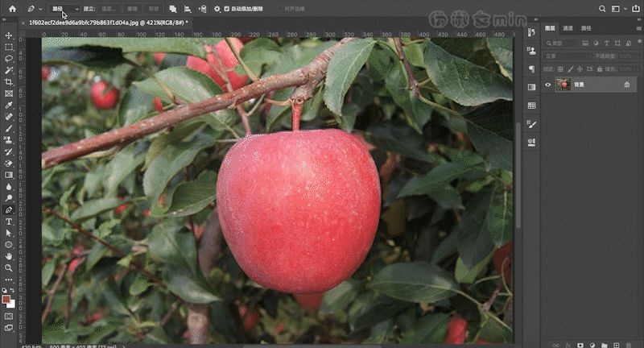The image size is (644, 348).
Task: Select the Zoom tool
Action: click(x=9, y=268)
